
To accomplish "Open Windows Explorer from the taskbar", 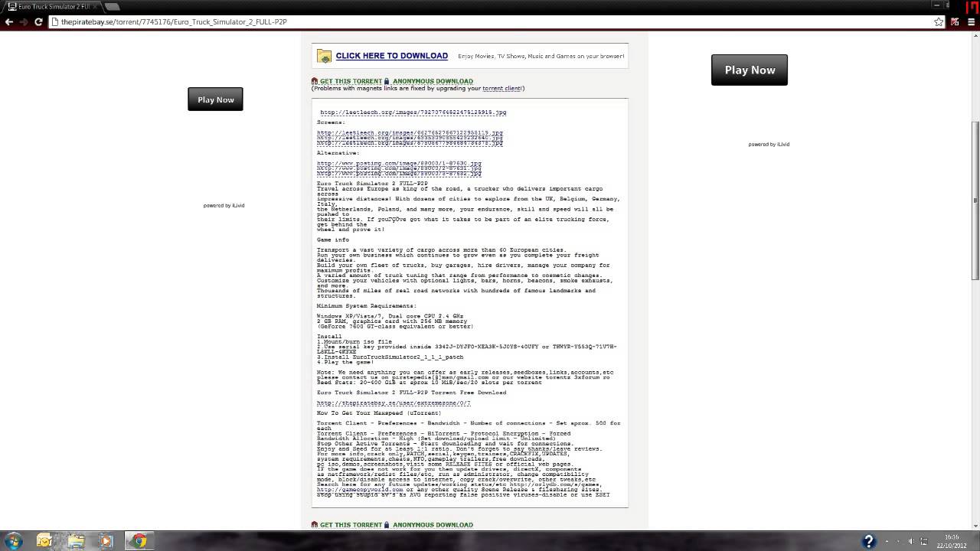I will (x=76, y=541).
